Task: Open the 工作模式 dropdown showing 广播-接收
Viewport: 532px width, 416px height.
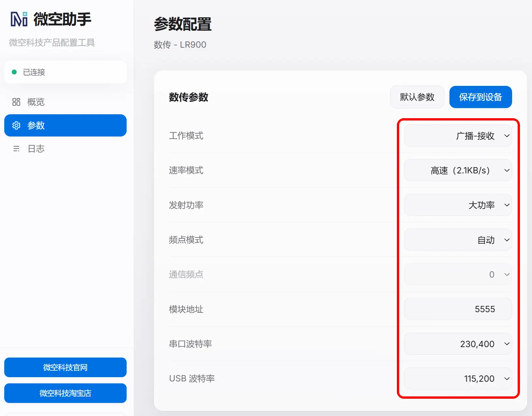Action: click(458, 136)
